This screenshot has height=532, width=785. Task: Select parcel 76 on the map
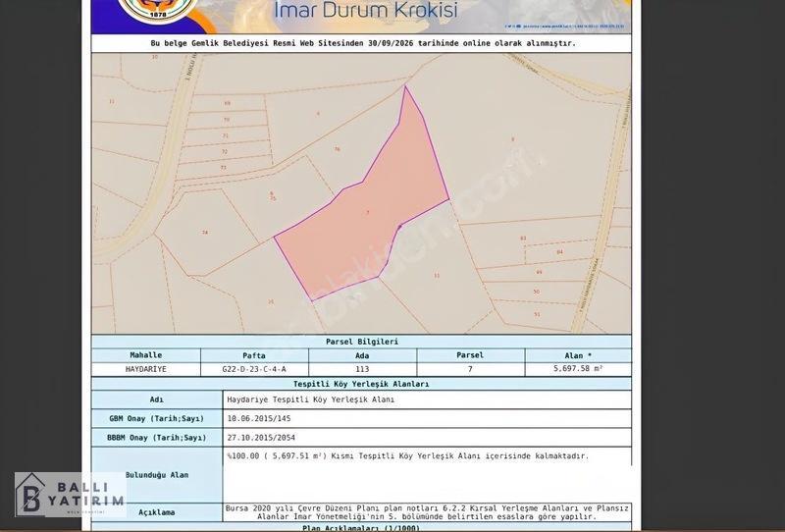click(337, 149)
